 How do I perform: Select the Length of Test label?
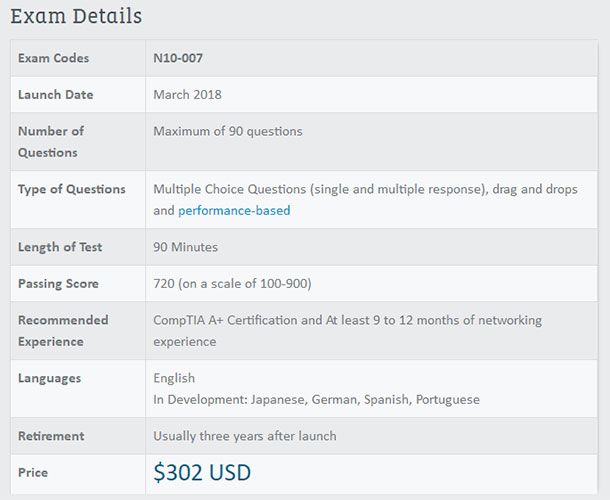pyautogui.click(x=60, y=247)
